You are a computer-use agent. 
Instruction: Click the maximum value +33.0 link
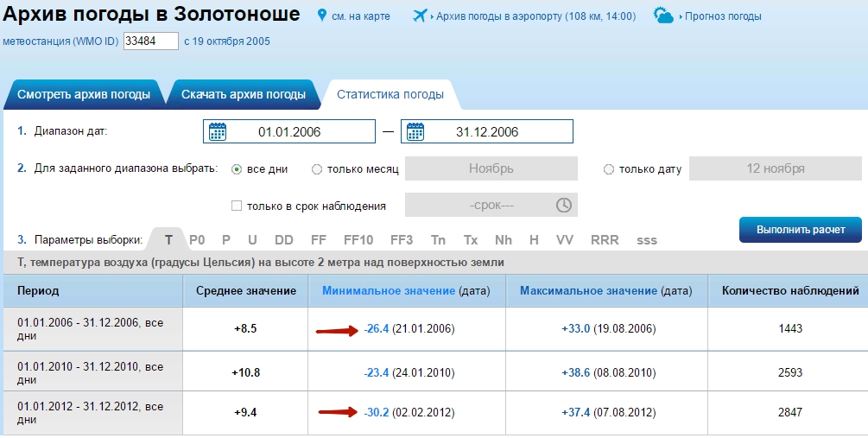pos(576,329)
